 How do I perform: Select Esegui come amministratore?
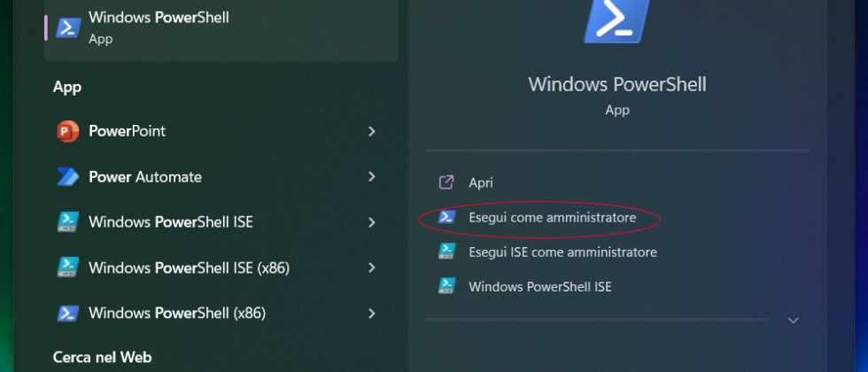[552, 217]
